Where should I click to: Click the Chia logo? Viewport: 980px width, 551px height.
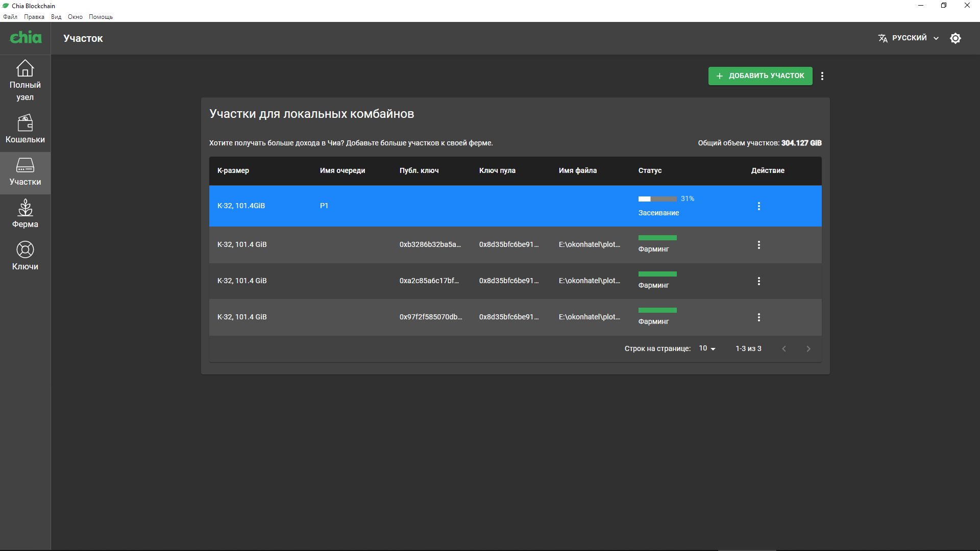pyautogui.click(x=26, y=37)
